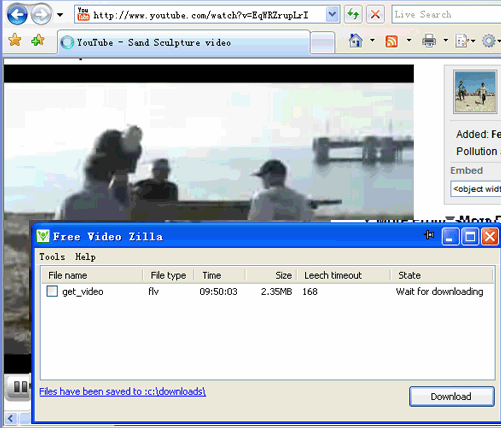Maximize the Free Video Zilla window
501x428 pixels.
pos(470,236)
